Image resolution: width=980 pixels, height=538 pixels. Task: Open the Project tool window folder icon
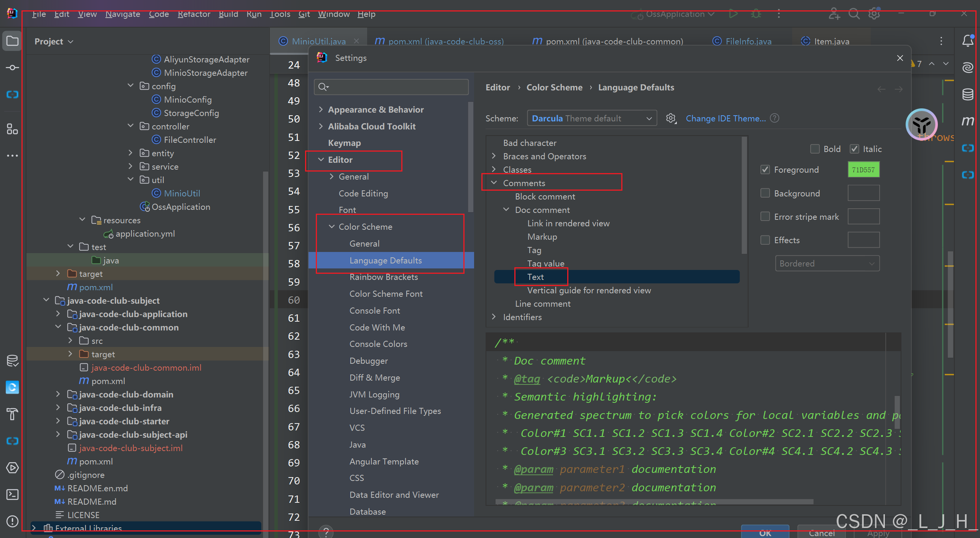(12, 41)
